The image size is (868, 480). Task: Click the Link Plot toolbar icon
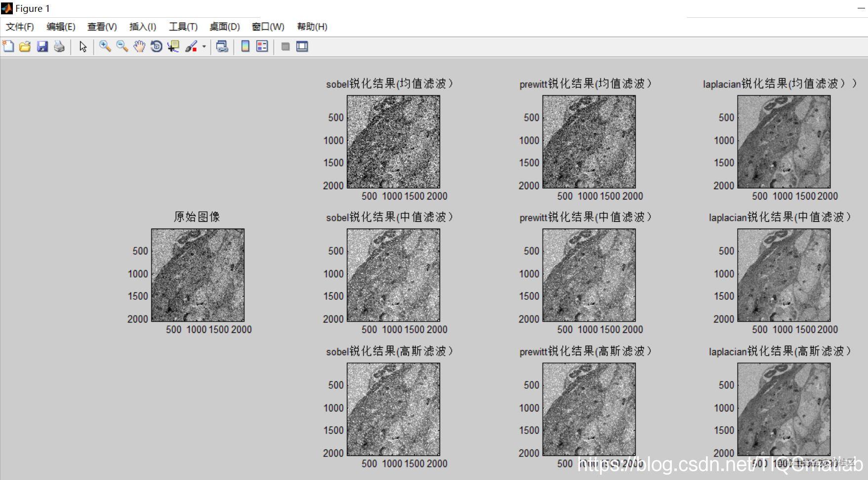click(x=222, y=46)
